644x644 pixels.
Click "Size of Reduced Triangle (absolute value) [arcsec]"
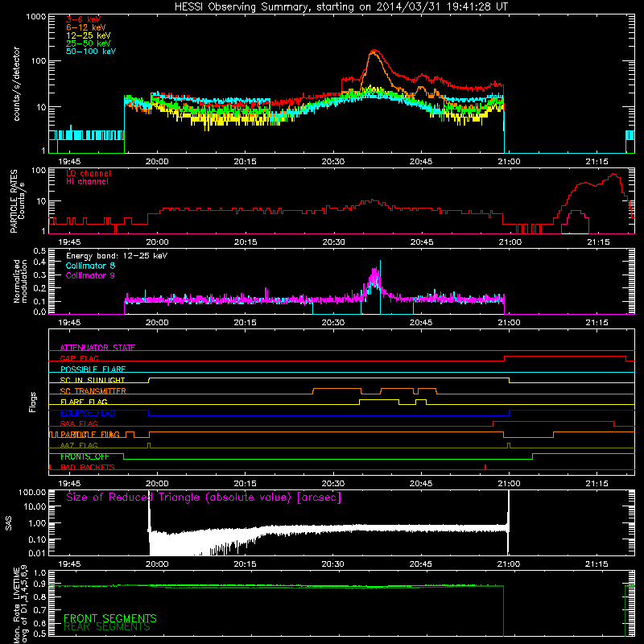[204, 497]
